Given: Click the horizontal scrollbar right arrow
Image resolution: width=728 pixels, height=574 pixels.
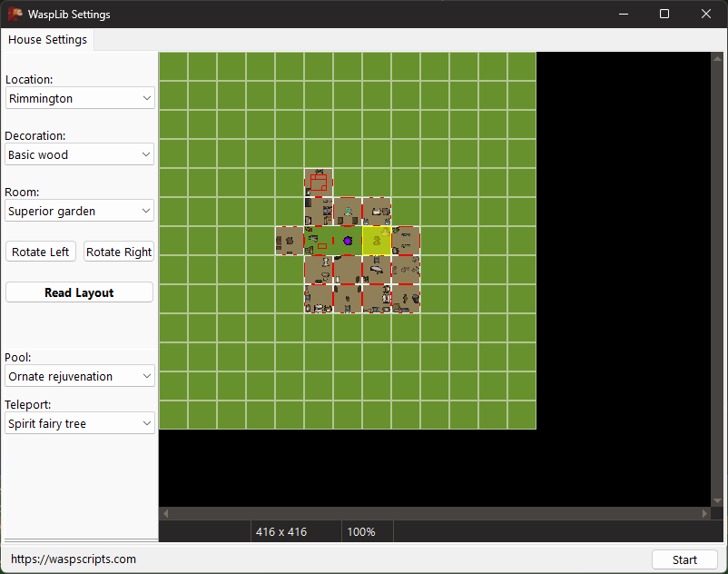Looking at the screenshot, I should tap(704, 513).
